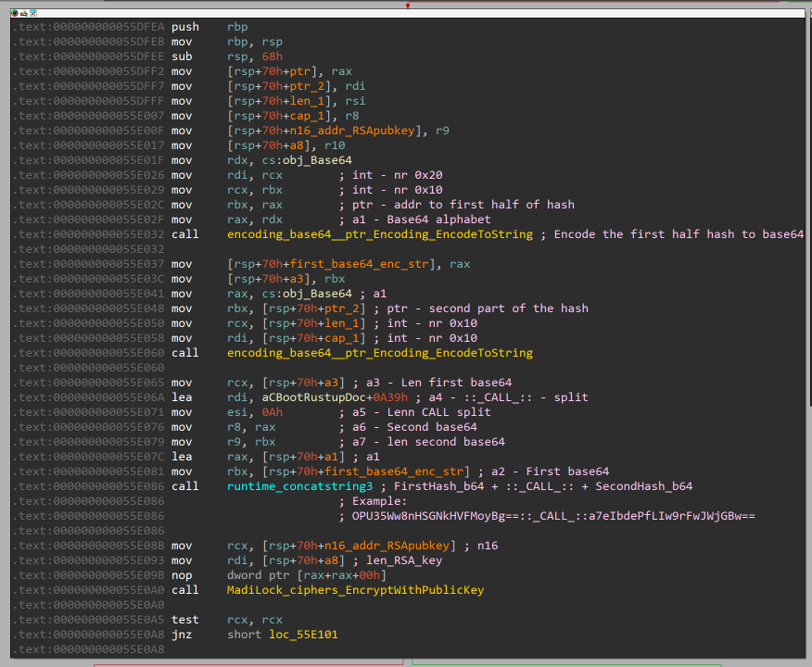Click the test mnemonic at 55E0A5
Viewport: 812px width, 667px height.
(x=184, y=620)
